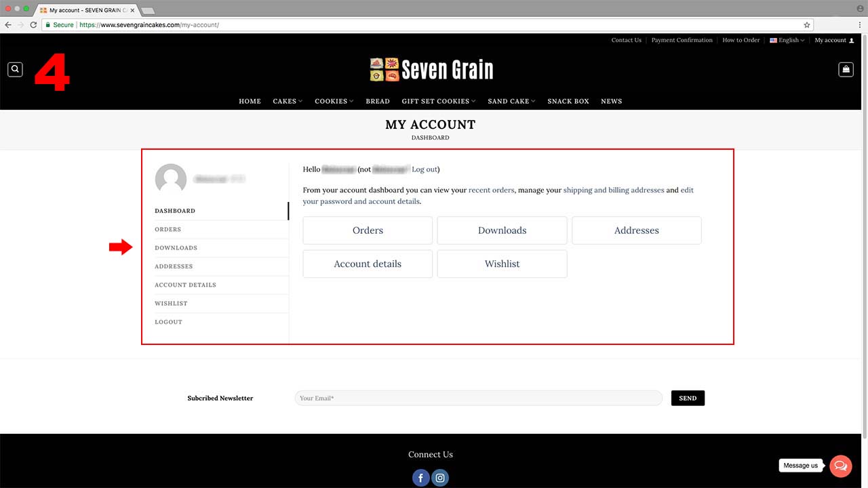Click the newsletter email input field

click(478, 398)
